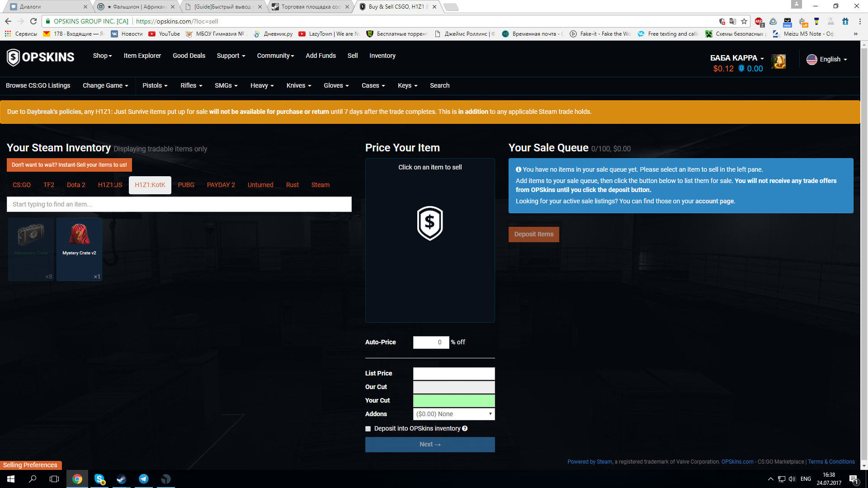Click the OPSkins logo in the header
868x488 pixels.
[x=40, y=57]
